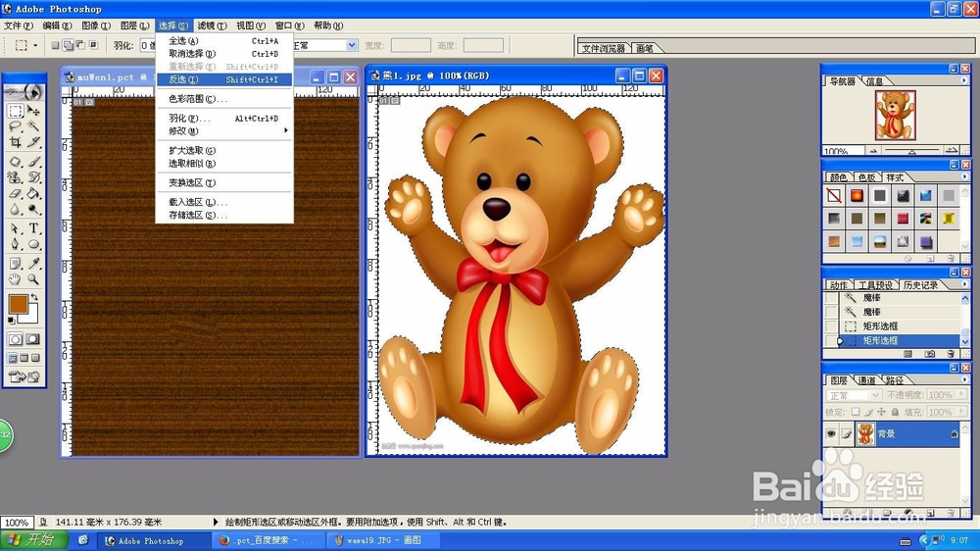980x551 pixels.
Task: Select the Zoom magnifier tool
Action: click(x=33, y=279)
